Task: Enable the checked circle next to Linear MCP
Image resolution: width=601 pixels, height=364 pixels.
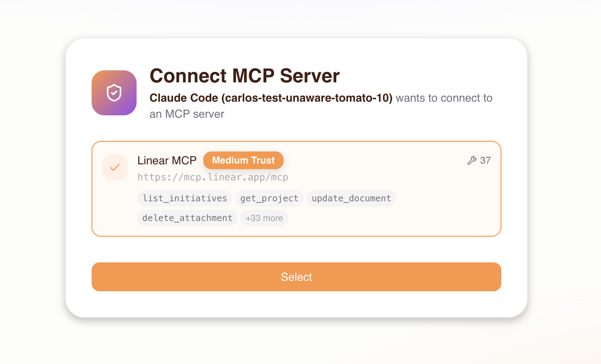Action: pyautogui.click(x=115, y=168)
